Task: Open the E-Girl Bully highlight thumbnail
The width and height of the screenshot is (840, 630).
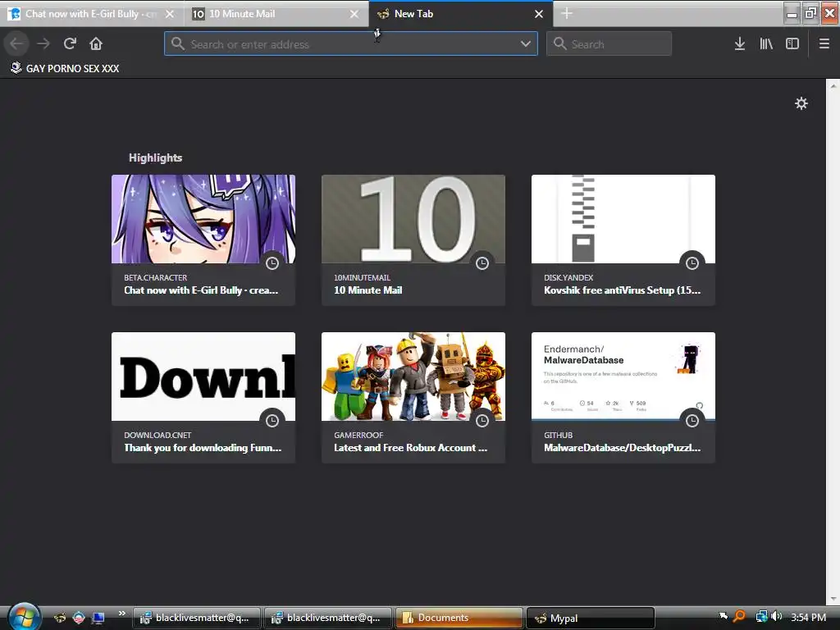Action: coord(203,219)
